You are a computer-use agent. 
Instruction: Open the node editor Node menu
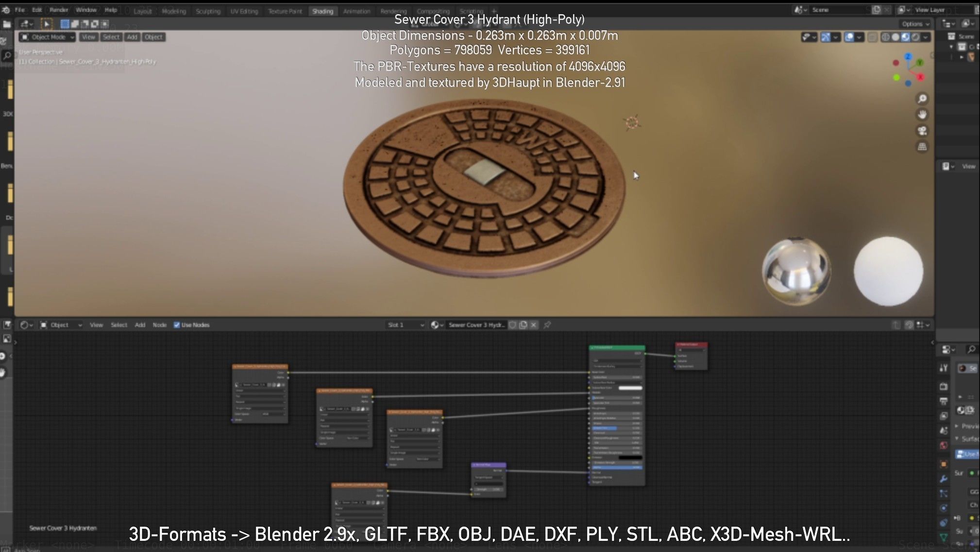click(x=159, y=325)
